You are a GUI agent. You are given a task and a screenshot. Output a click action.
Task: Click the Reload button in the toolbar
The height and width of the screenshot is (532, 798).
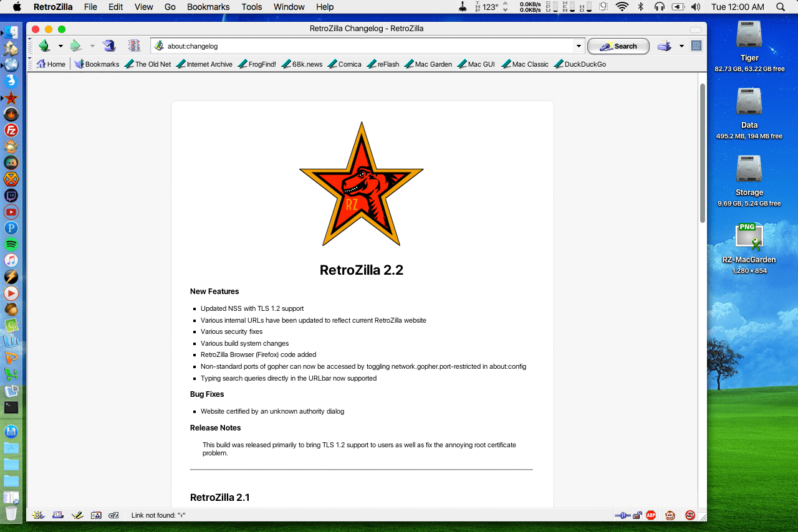(x=109, y=45)
